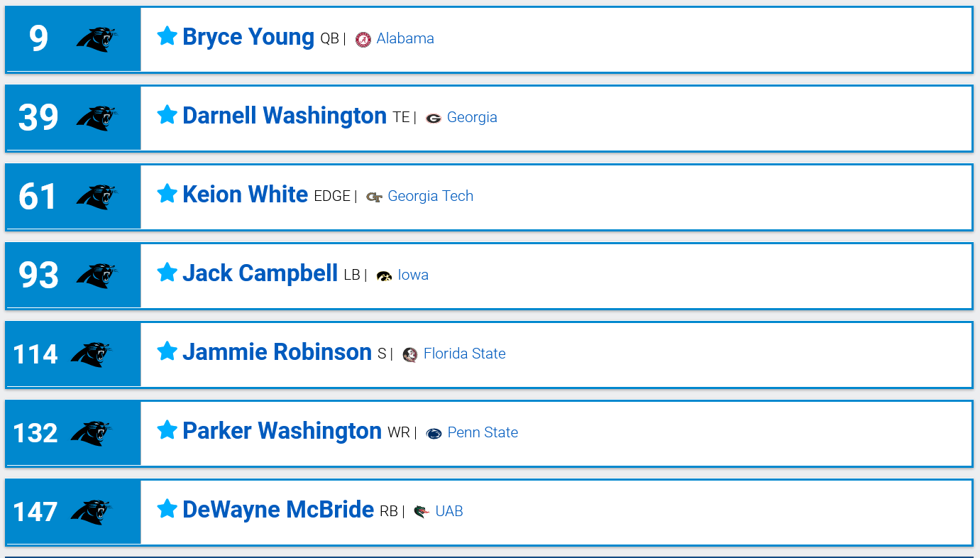Select the pick 147 number box
The width and height of the screenshot is (980, 558).
pyautogui.click(x=73, y=512)
